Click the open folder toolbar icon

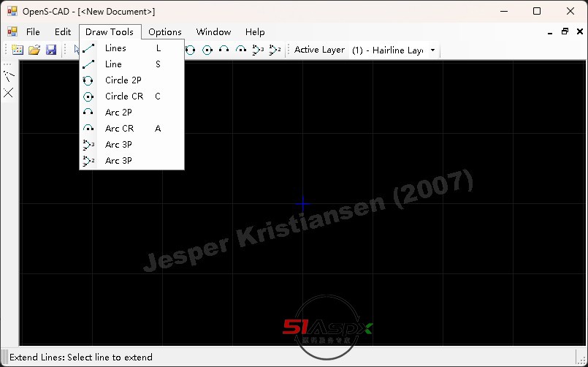[x=34, y=50]
